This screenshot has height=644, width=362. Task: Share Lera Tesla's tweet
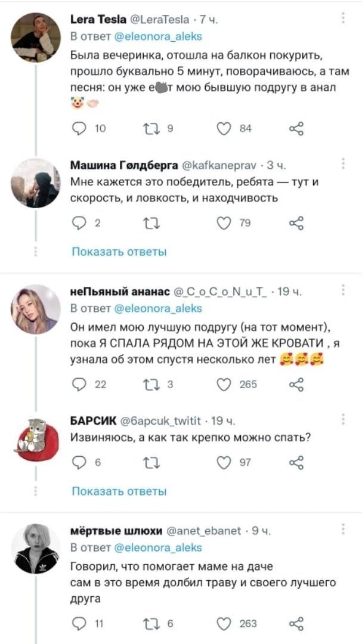296,128
